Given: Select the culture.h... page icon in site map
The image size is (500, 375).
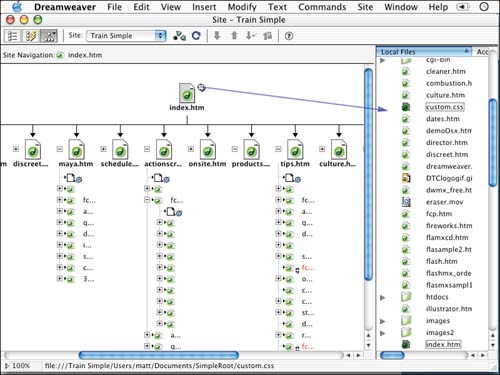Looking at the screenshot, I should (x=339, y=149).
